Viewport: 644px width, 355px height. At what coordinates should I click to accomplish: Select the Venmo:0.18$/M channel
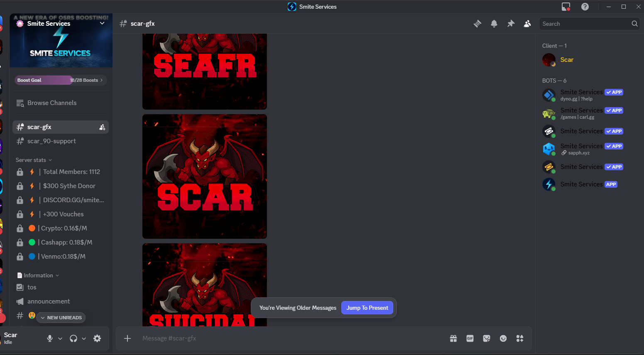pyautogui.click(x=61, y=257)
